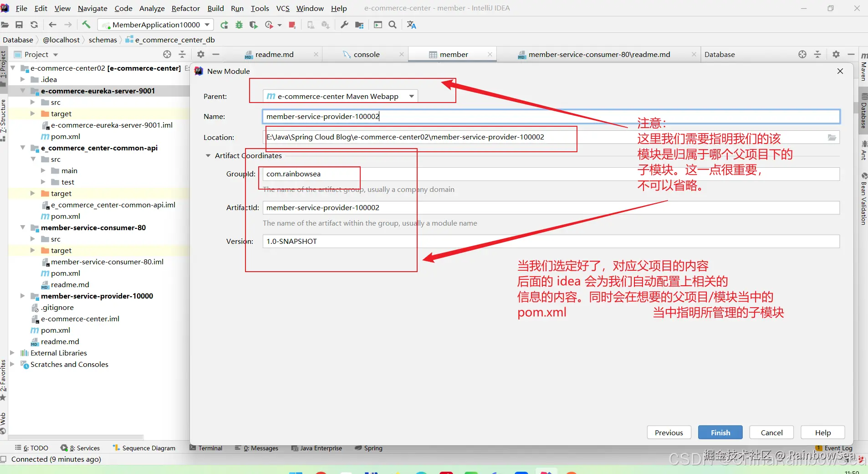Open the Build menu
Image resolution: width=868 pixels, height=474 pixels.
pos(215,8)
